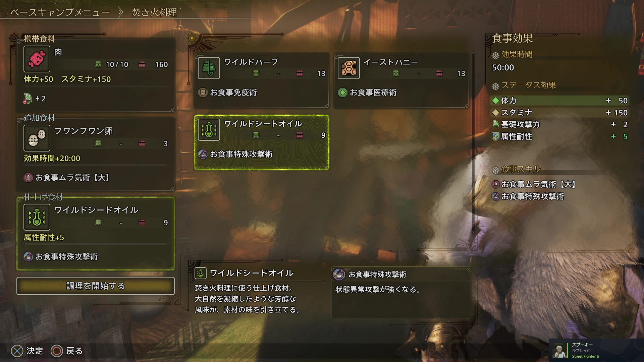Click the フワンフワン卵 egg icon
The height and width of the screenshot is (362, 644).
37,138
